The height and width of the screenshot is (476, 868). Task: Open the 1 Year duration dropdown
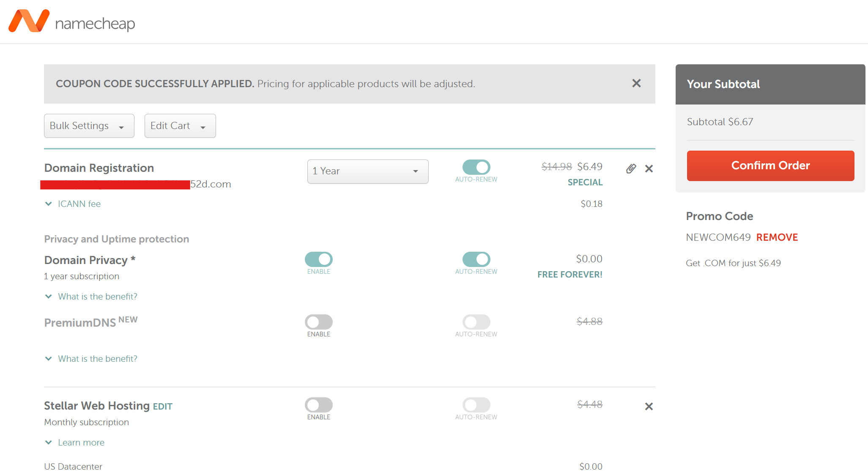pos(368,171)
